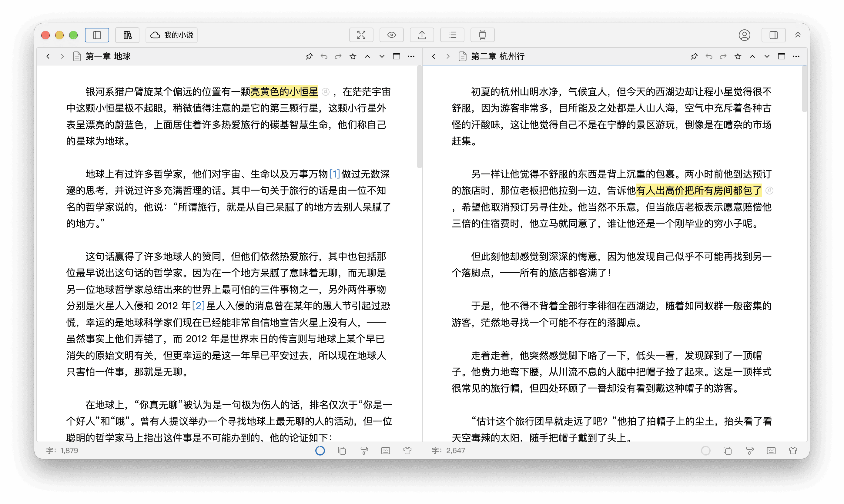Enter fullscreen focus mode with arrows icon
844x504 pixels.
361,35
